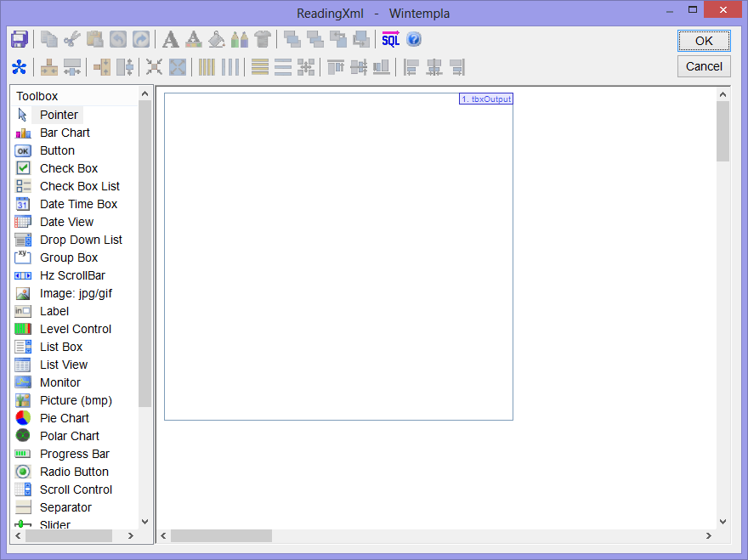
Task: Click the Undo arrow icon
Action: point(118,40)
